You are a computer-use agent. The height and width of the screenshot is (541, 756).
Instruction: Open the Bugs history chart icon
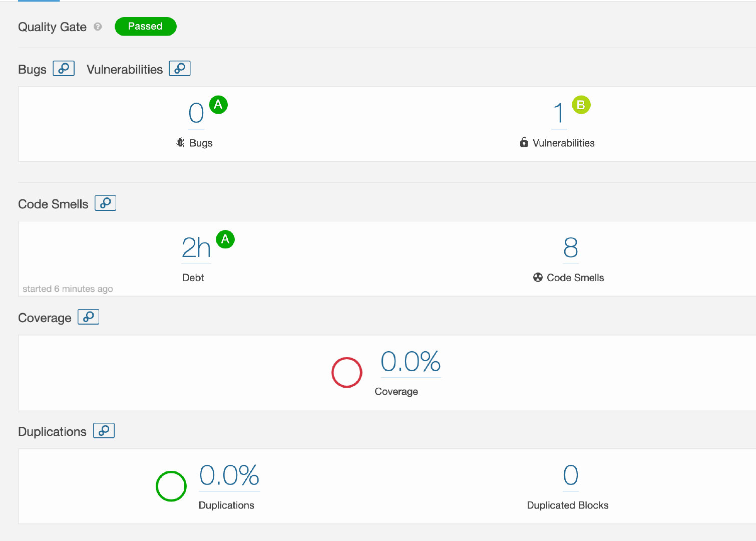pyautogui.click(x=64, y=69)
